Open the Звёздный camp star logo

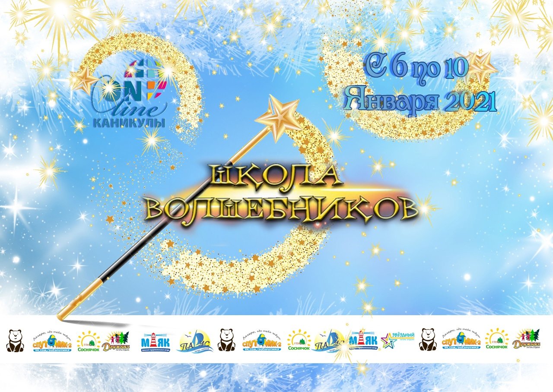pos(397,340)
